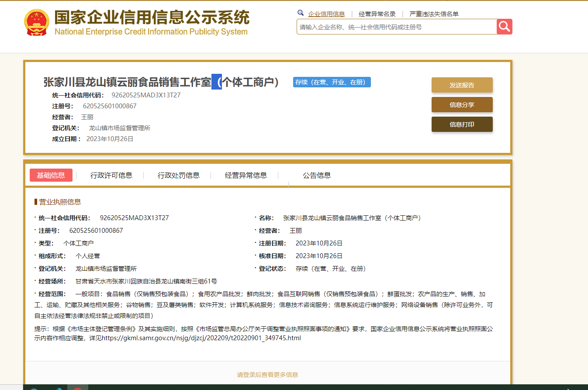This screenshot has height=390, width=588.
Task: Click the license 登记机关 value
Action: (106, 269)
